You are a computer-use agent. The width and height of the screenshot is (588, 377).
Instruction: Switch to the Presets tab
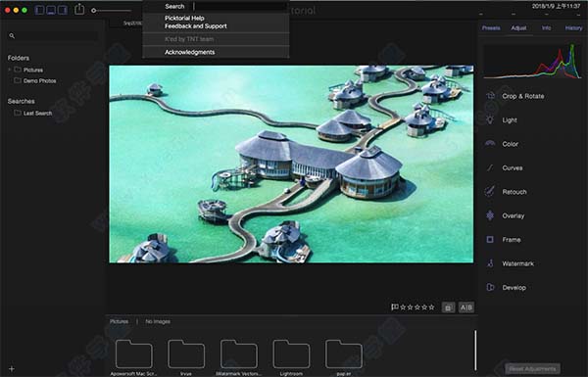[491, 28]
